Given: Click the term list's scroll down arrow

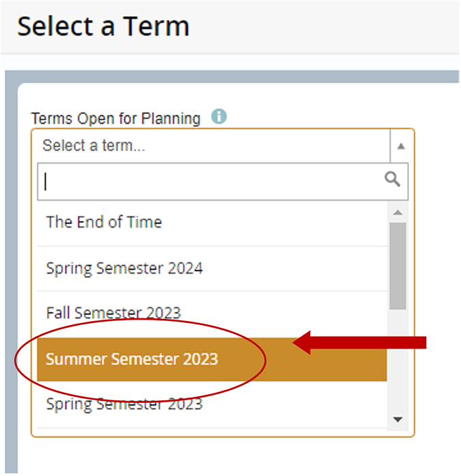Looking at the screenshot, I should [x=398, y=419].
